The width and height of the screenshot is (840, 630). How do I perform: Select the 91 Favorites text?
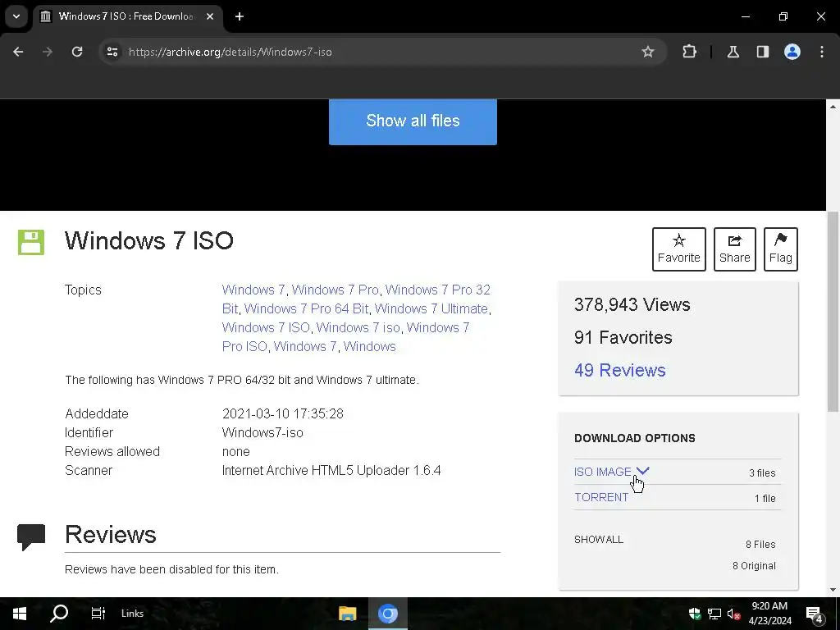tap(623, 337)
